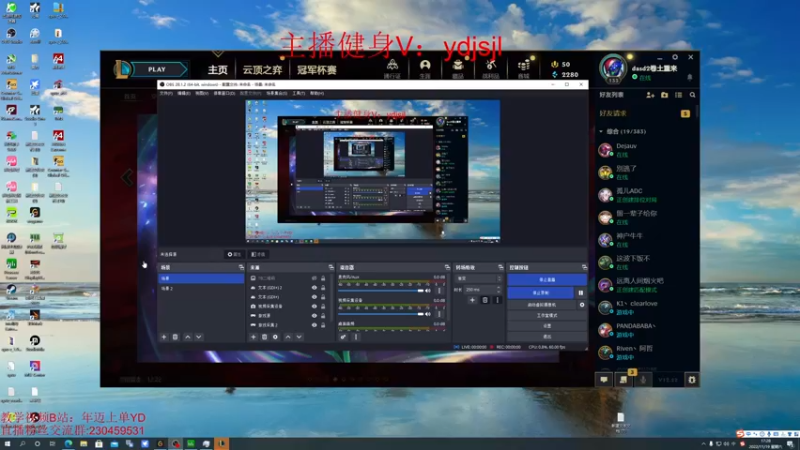Screen dimensions: 800x450
Task: Toggle visibility of the 游戏源 source
Action: click(314, 315)
